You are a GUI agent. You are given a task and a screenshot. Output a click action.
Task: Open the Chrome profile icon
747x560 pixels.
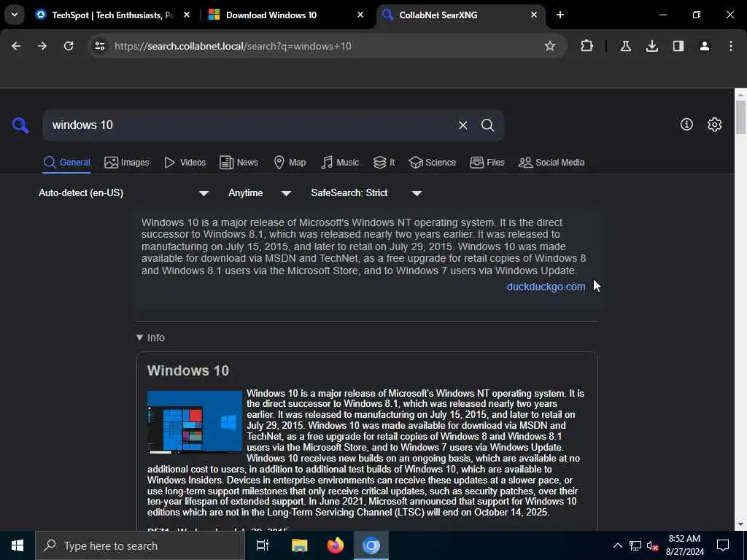pyautogui.click(x=705, y=46)
